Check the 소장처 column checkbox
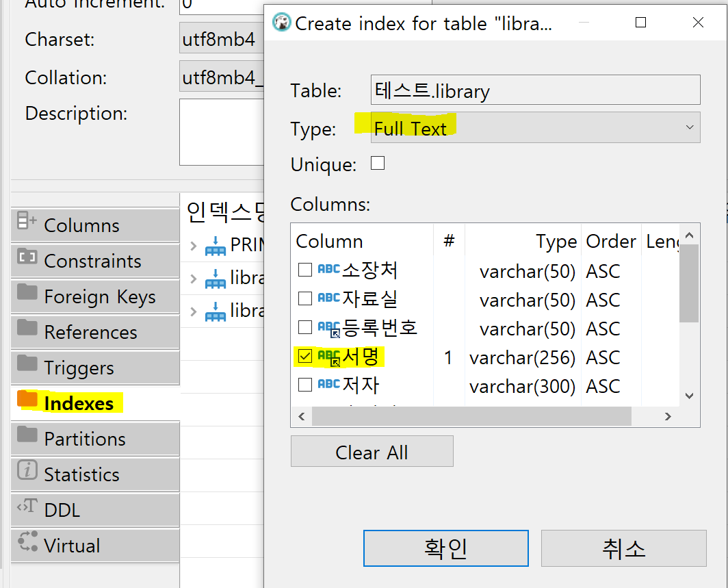This screenshot has width=728, height=588. pos(305,270)
